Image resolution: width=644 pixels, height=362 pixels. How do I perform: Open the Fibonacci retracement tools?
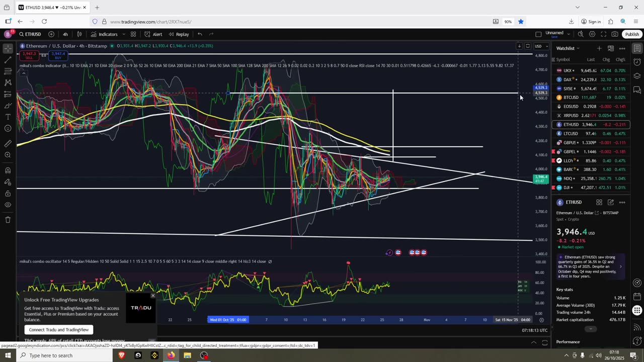8,71
